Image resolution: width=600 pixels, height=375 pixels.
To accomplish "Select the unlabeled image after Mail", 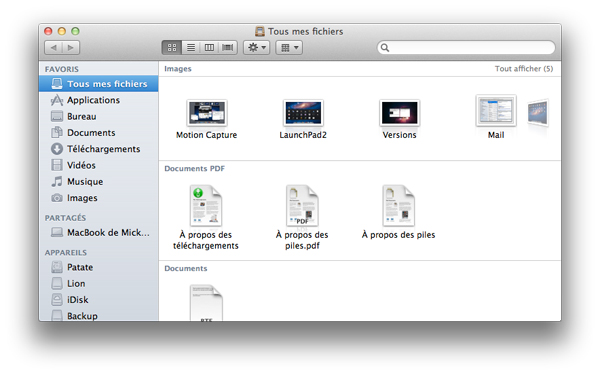I will coord(538,113).
